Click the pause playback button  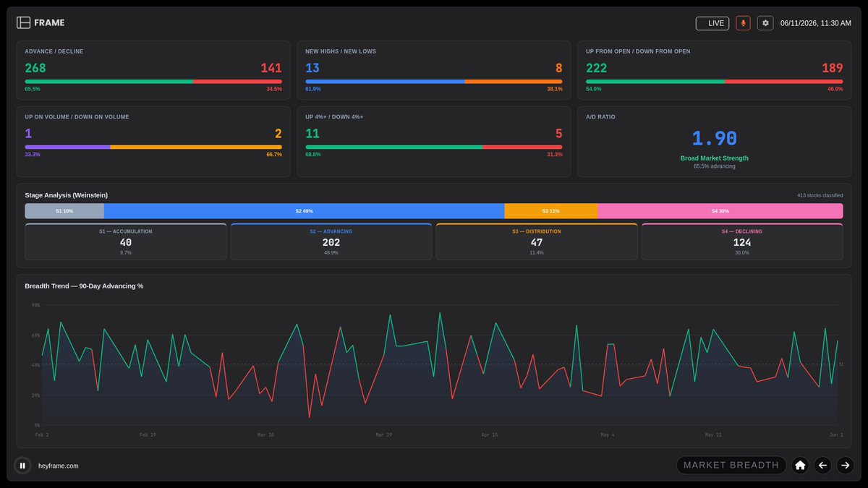[x=22, y=466]
